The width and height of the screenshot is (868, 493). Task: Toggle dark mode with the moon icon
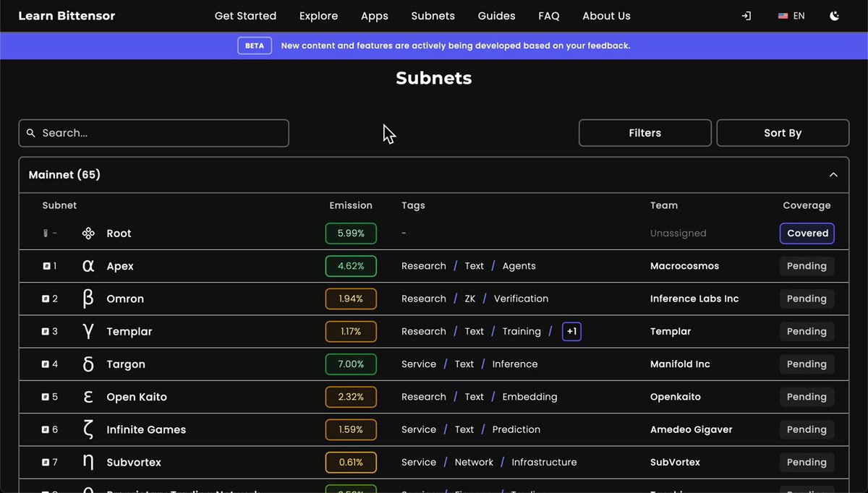pos(834,16)
